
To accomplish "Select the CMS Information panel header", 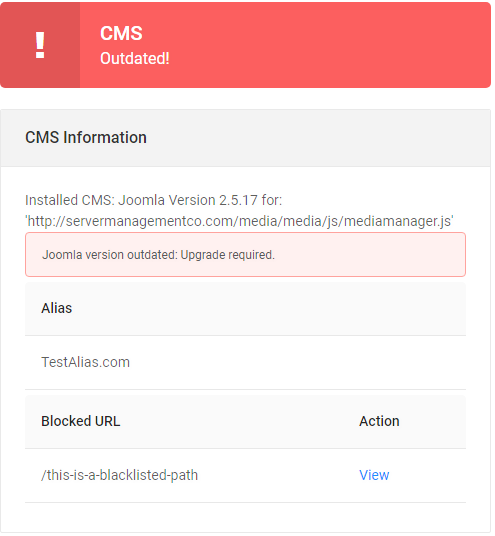I will 245,138.
